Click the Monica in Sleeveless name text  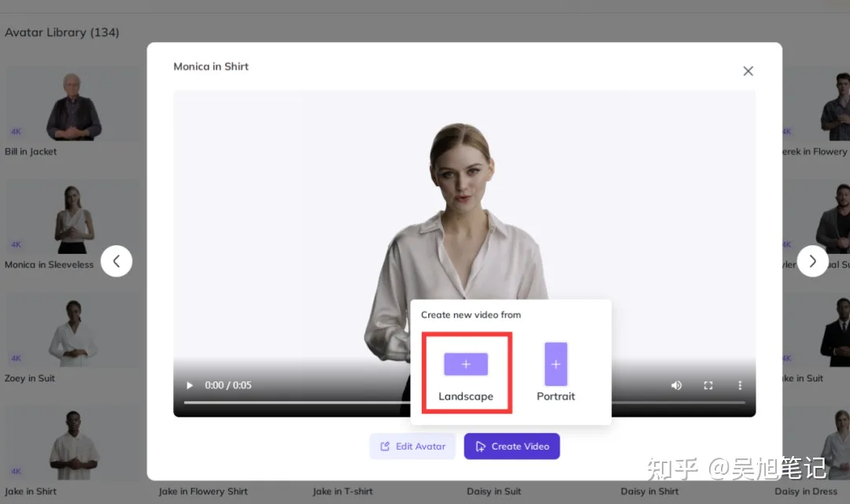pyautogui.click(x=49, y=265)
